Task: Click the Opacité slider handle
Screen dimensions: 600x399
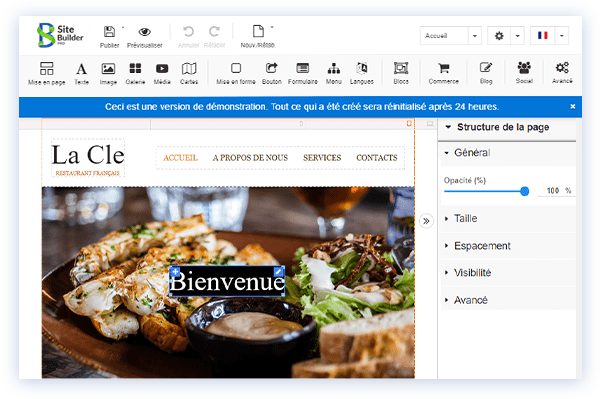Action: 525,191
